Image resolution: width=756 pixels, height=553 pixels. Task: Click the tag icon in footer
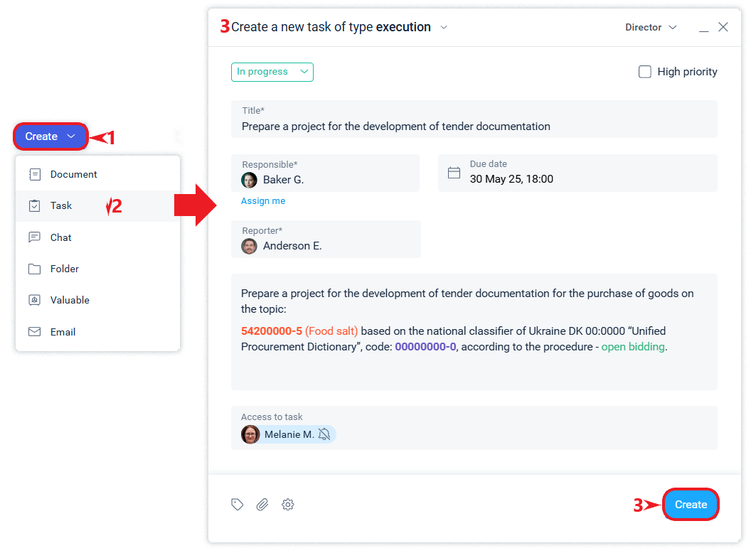coord(238,505)
